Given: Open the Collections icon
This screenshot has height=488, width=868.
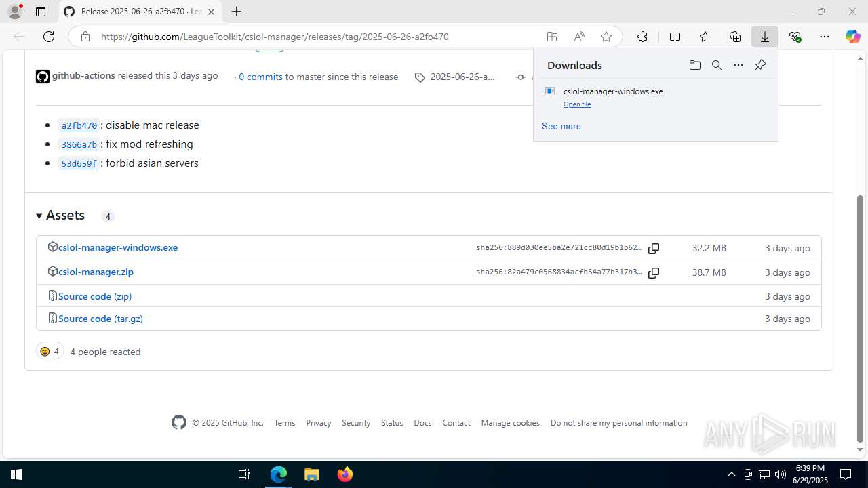Looking at the screenshot, I should [x=735, y=37].
